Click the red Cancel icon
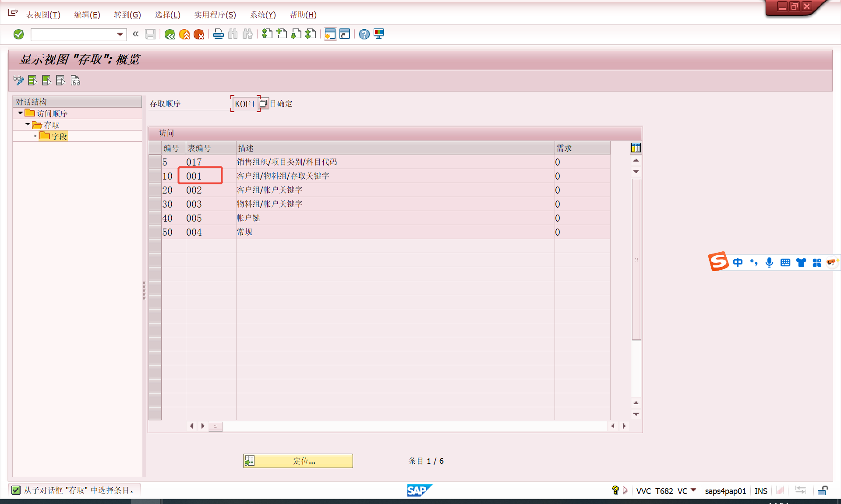The image size is (841, 504). click(x=199, y=34)
